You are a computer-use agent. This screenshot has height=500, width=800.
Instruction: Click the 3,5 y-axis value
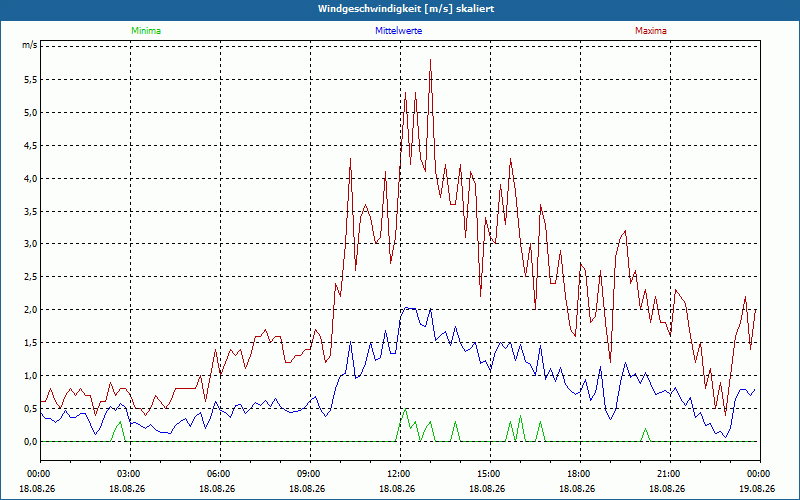[x=31, y=211]
